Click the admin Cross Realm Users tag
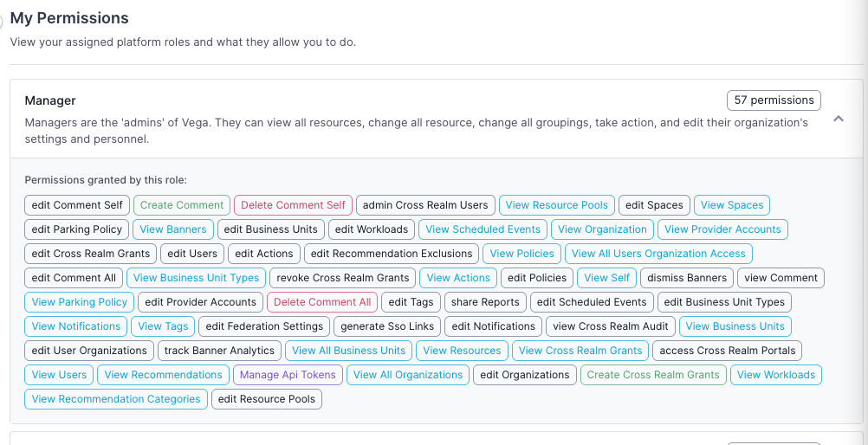 click(425, 205)
